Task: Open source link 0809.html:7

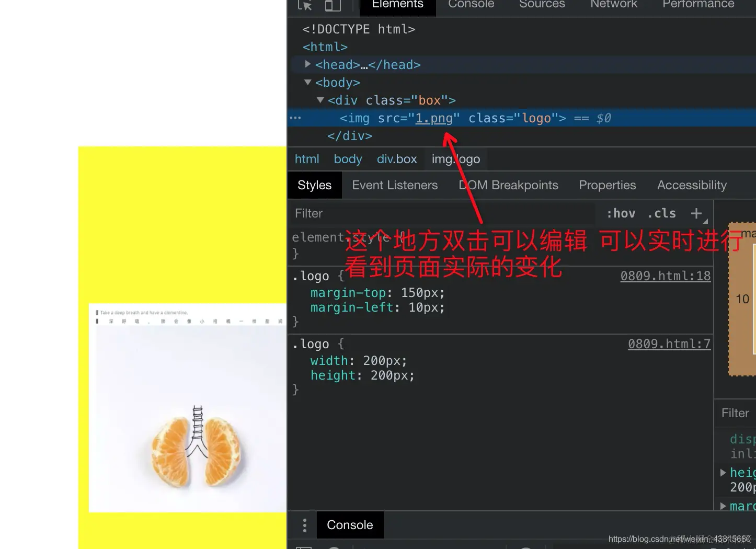Action: point(669,344)
